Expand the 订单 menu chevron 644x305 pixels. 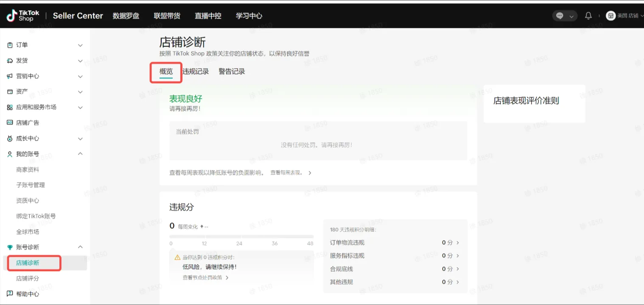80,45
